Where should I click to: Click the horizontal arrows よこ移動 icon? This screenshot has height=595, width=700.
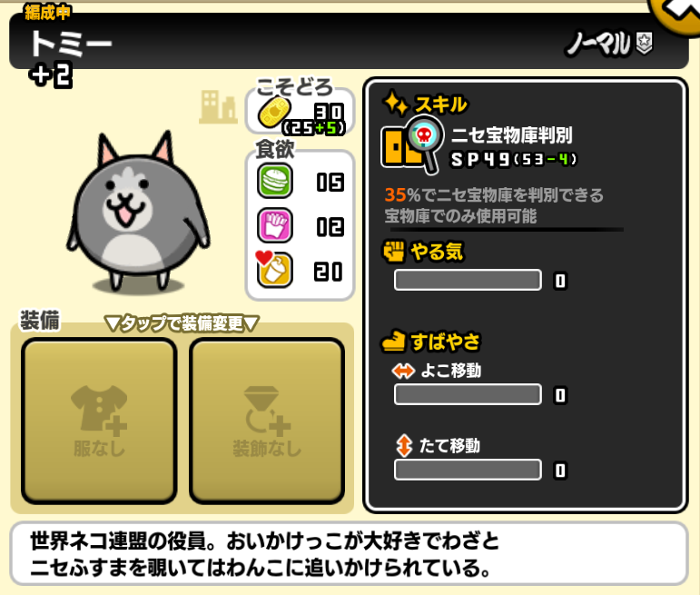(403, 371)
